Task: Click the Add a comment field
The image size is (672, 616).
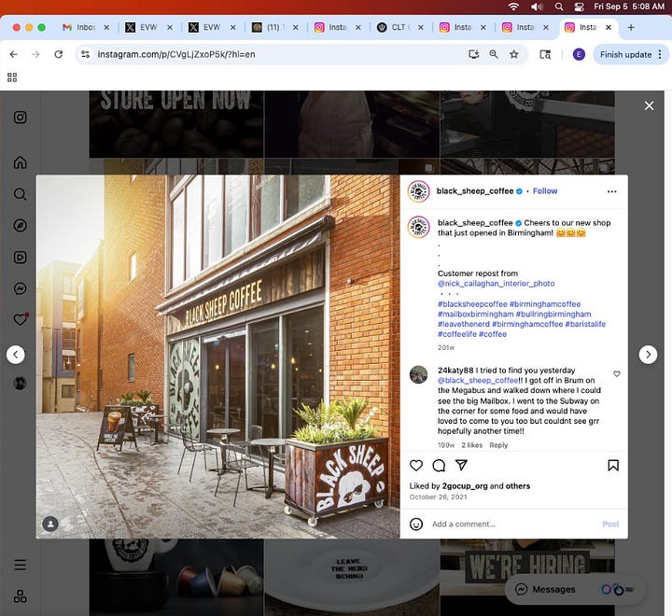Action: 514,524
